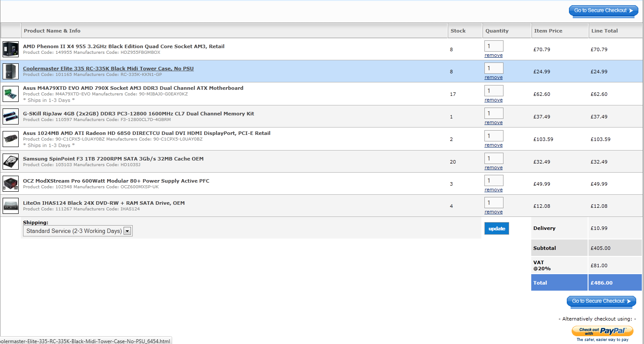Image resolution: width=644 pixels, height=344 pixels.
Task: Click the OCZ ModXStream power supply thumbnail
Action: click(x=10, y=183)
